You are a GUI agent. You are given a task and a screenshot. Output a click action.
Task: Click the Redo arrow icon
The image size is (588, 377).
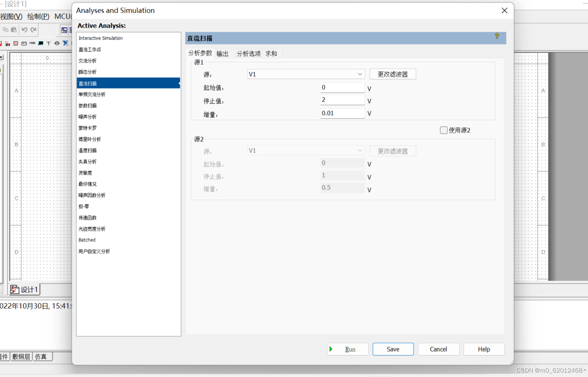pyautogui.click(x=33, y=30)
